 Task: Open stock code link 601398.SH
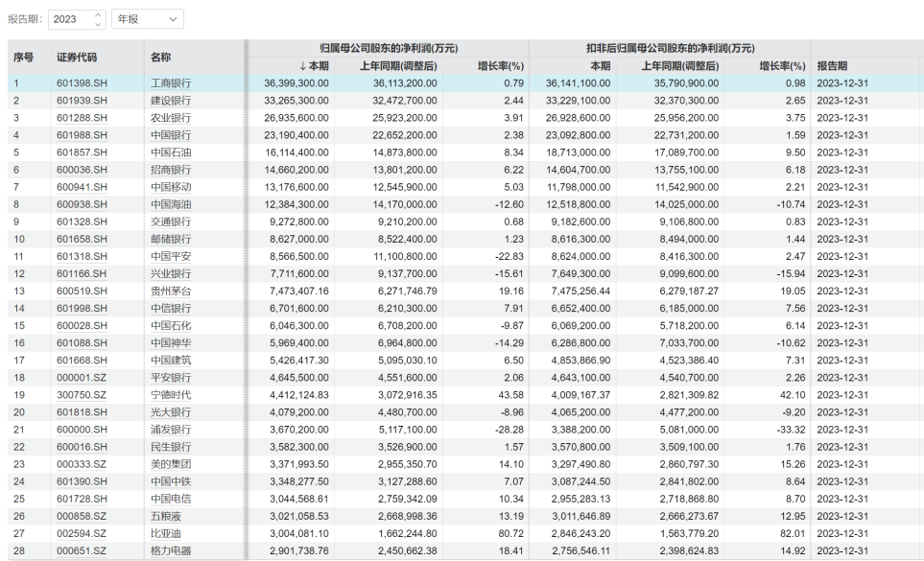(82, 83)
